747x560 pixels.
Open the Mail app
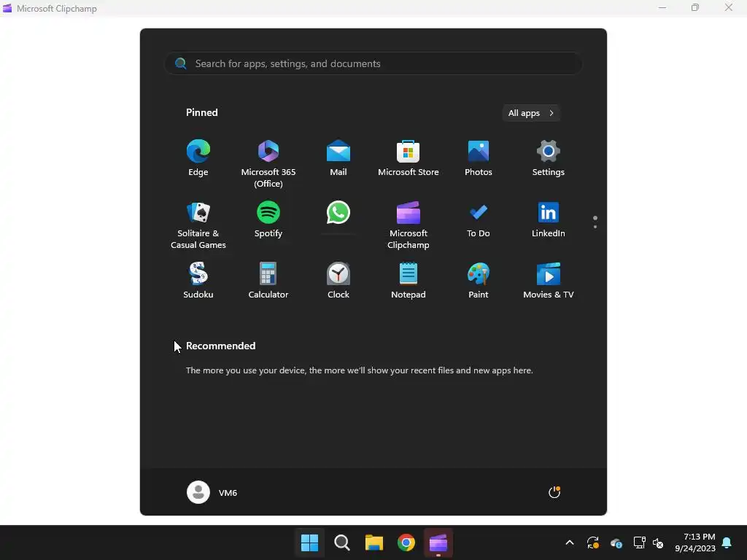[x=338, y=158]
